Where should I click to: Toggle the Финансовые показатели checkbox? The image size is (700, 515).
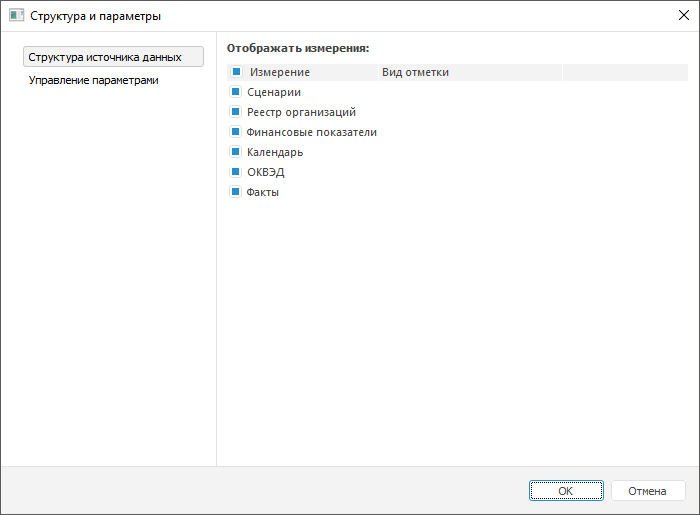[x=237, y=132]
